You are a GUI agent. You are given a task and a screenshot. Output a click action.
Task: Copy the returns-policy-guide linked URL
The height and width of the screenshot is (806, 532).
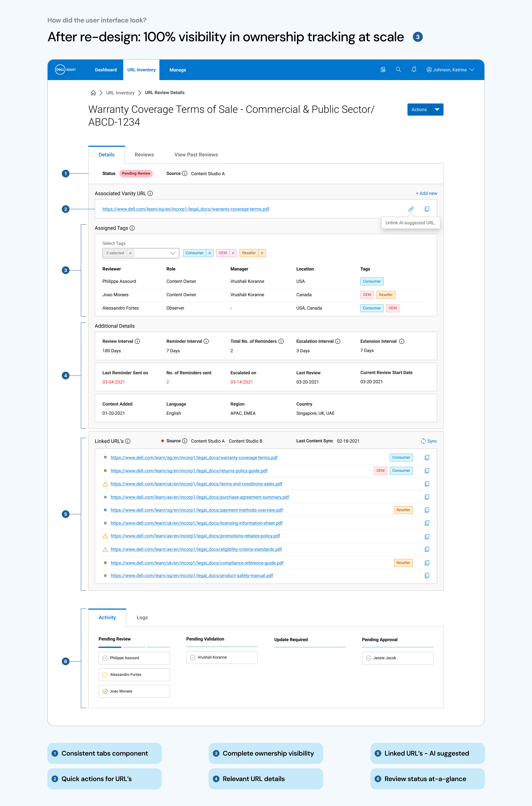(x=427, y=470)
